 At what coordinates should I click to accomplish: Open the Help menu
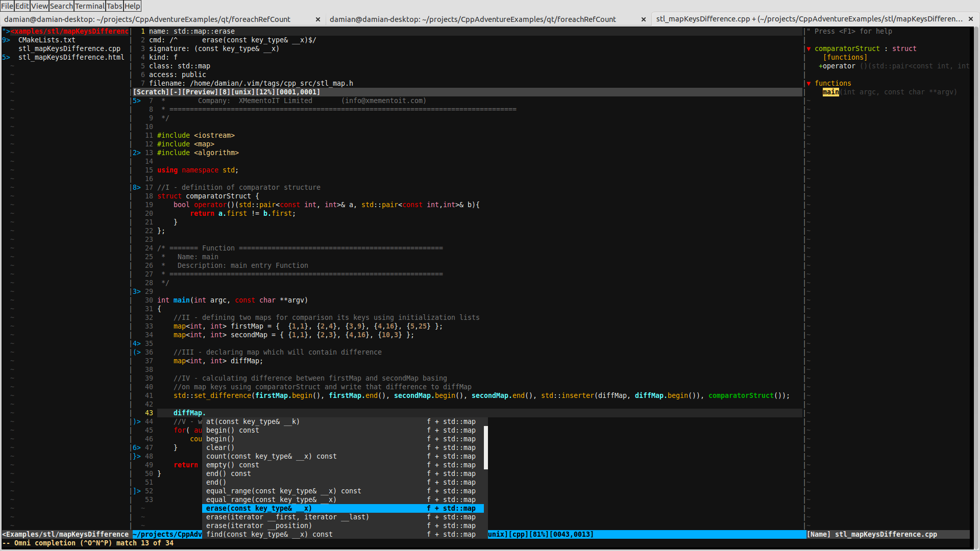pos(132,6)
